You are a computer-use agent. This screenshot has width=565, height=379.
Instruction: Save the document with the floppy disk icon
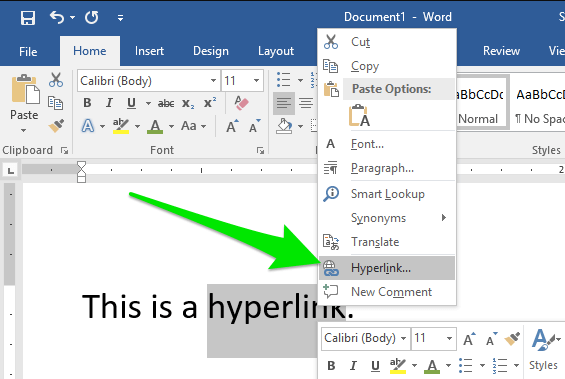[x=28, y=17]
